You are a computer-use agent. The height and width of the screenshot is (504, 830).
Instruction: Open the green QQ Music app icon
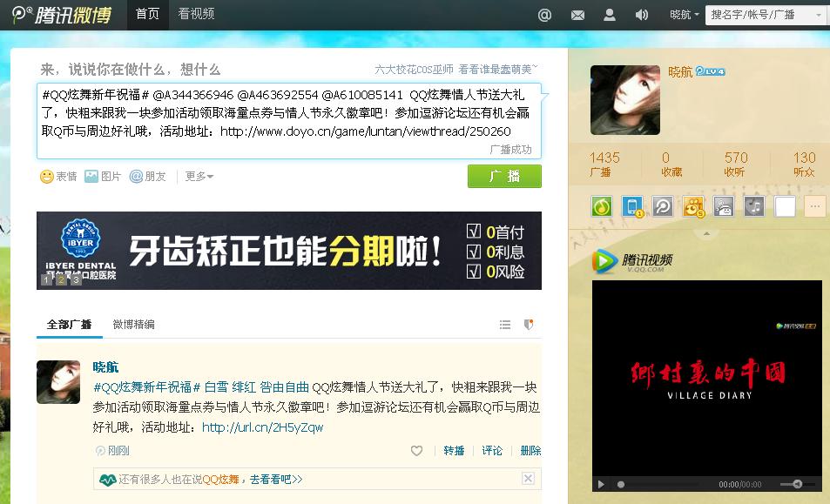coord(601,206)
